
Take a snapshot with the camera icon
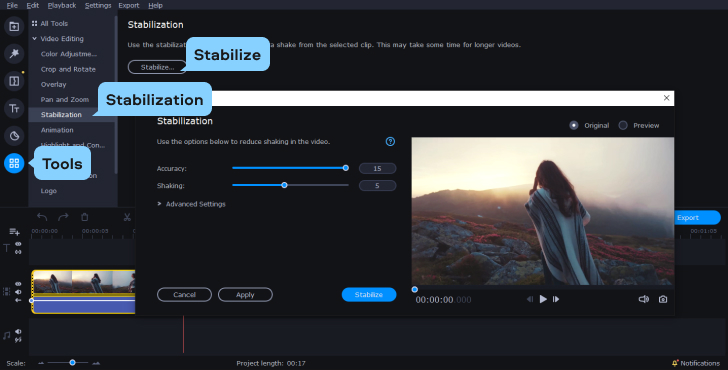point(663,299)
